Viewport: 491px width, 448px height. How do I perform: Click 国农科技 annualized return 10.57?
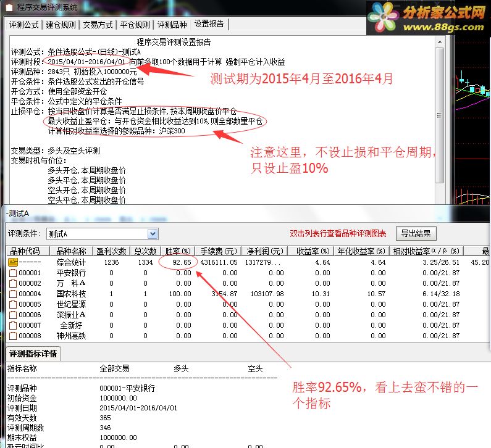376,294
